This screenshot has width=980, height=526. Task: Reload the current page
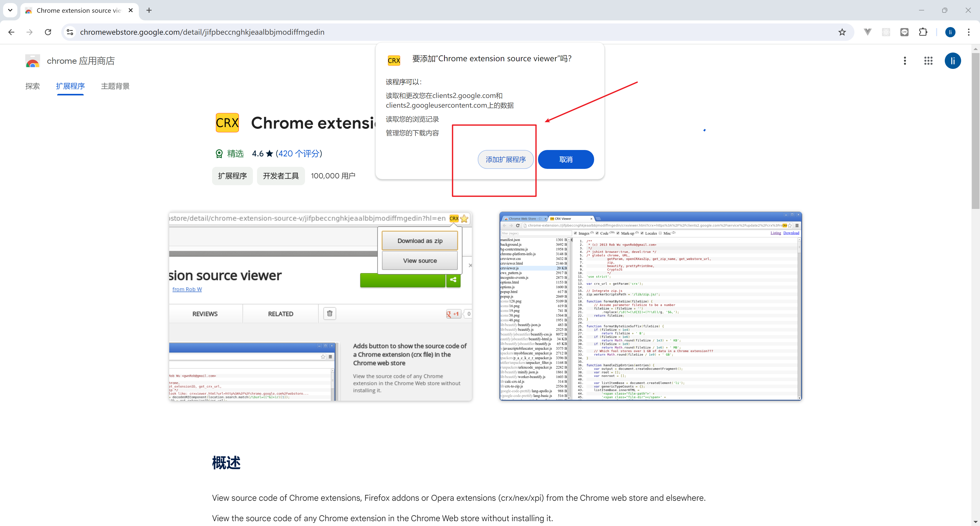48,32
